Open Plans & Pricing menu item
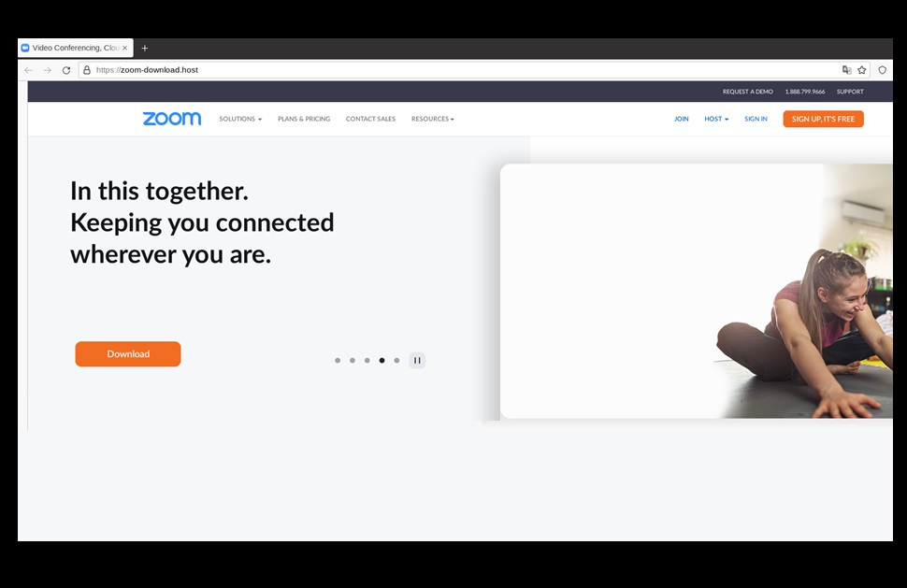Image resolution: width=907 pixels, height=588 pixels. coord(304,119)
